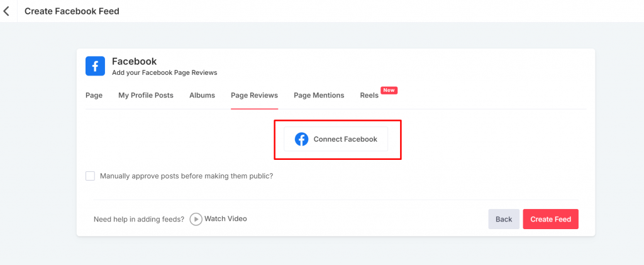Image resolution: width=644 pixels, height=265 pixels.
Task: Click the 'Add your Facebook Page Reviews' subtitle
Action: pos(164,73)
